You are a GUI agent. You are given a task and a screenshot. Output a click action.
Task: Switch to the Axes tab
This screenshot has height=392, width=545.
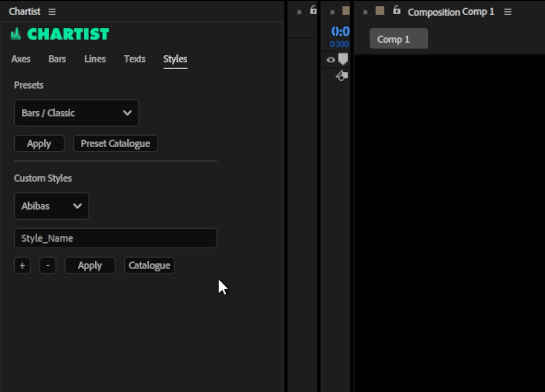(x=21, y=59)
